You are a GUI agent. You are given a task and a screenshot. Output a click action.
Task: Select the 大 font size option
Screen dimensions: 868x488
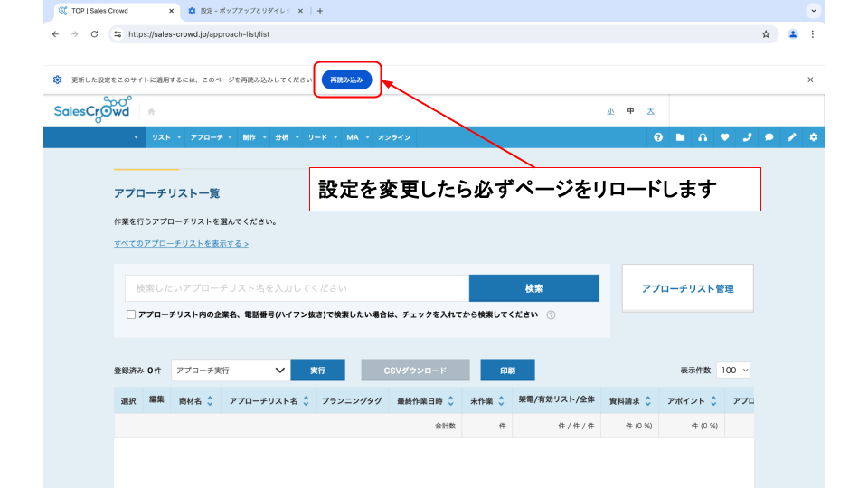[651, 111]
